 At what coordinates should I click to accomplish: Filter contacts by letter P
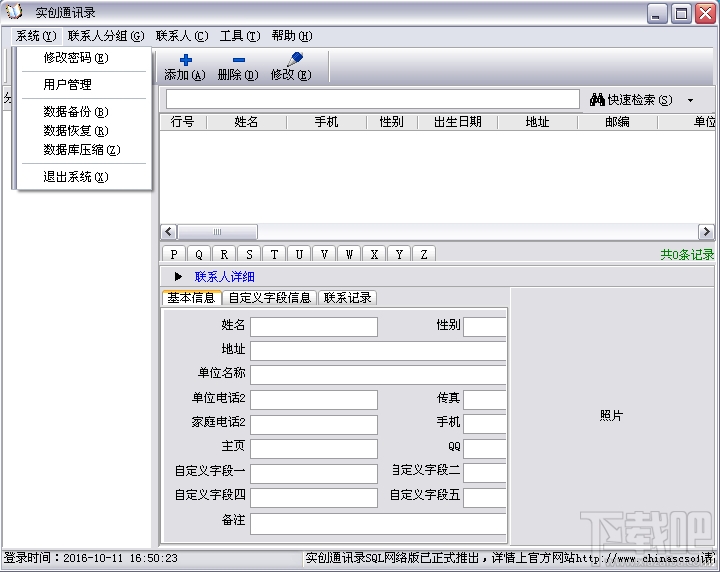[x=174, y=254]
